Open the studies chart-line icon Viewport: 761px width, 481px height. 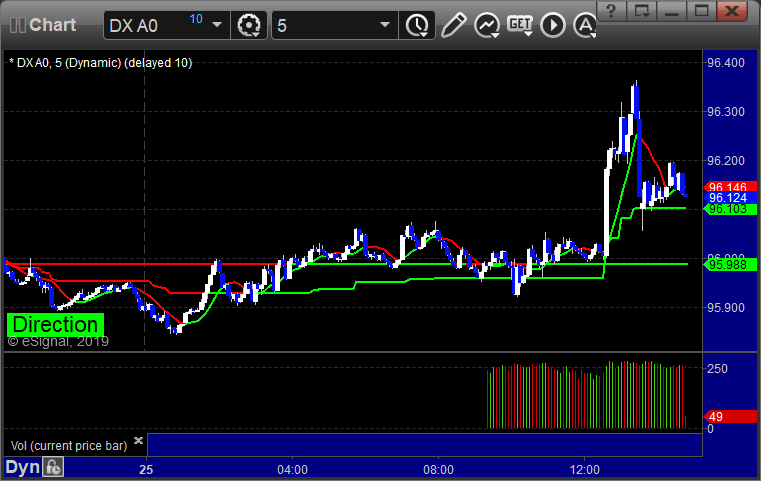tap(487, 25)
